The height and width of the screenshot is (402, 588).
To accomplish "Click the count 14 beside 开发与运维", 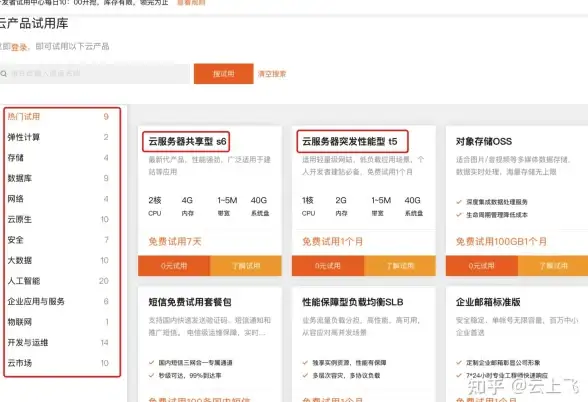I will tap(105, 342).
